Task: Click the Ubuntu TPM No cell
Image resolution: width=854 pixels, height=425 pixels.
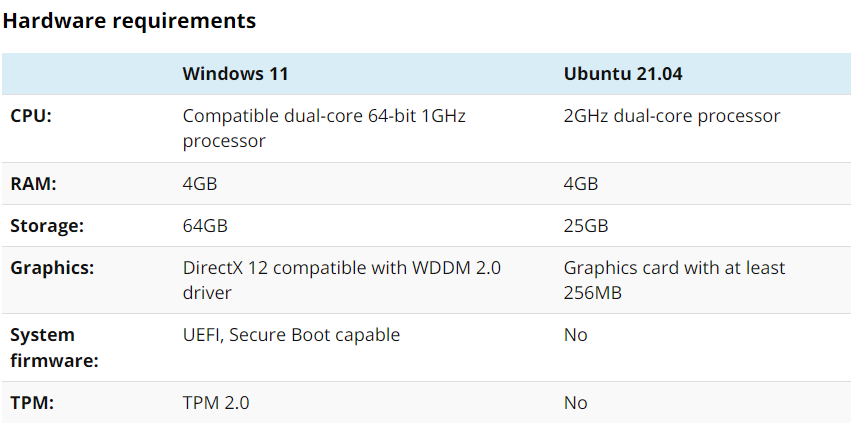Action: [576, 403]
